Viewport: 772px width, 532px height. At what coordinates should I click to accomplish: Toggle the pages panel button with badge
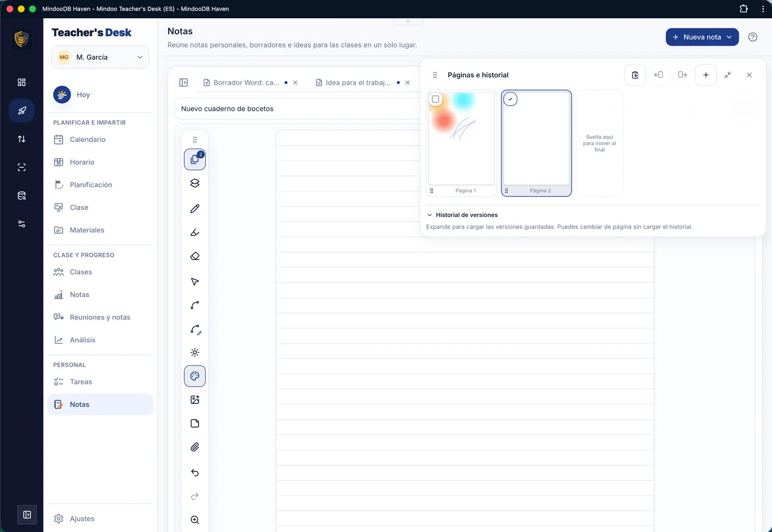(195, 160)
